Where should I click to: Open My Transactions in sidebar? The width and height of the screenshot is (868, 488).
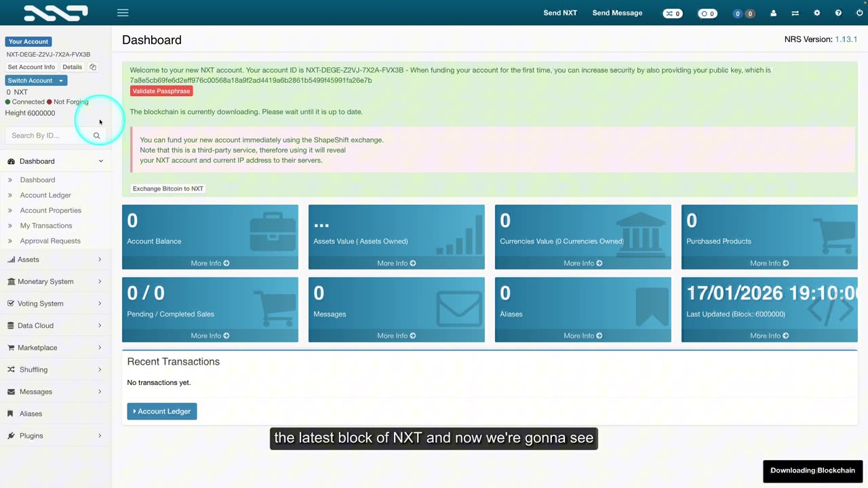click(x=46, y=226)
